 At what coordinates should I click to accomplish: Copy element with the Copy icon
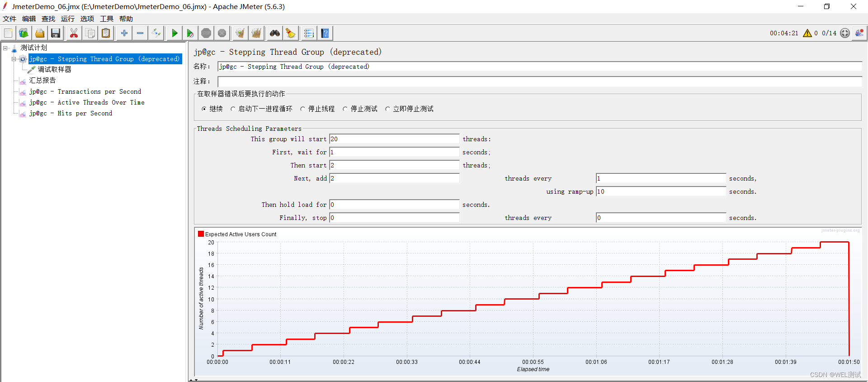pyautogui.click(x=90, y=33)
